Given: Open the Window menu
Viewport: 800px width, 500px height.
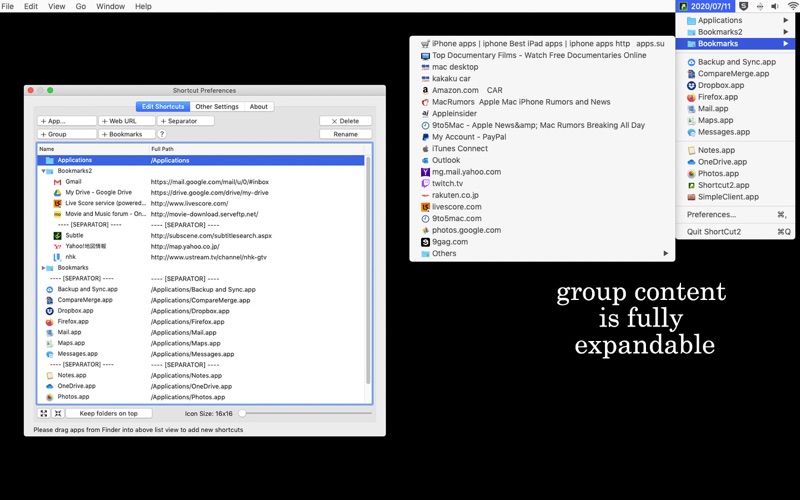Looking at the screenshot, I should tap(110, 6).
